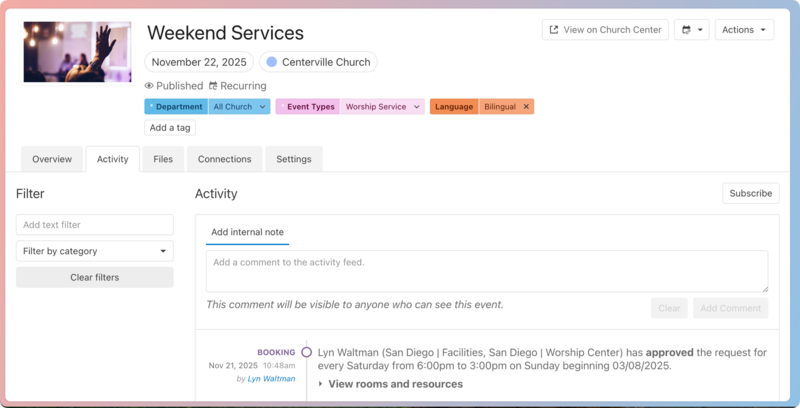Viewport: 800px width, 408px height.
Task: Open the Lyn Waltman author link
Action: tap(271, 378)
